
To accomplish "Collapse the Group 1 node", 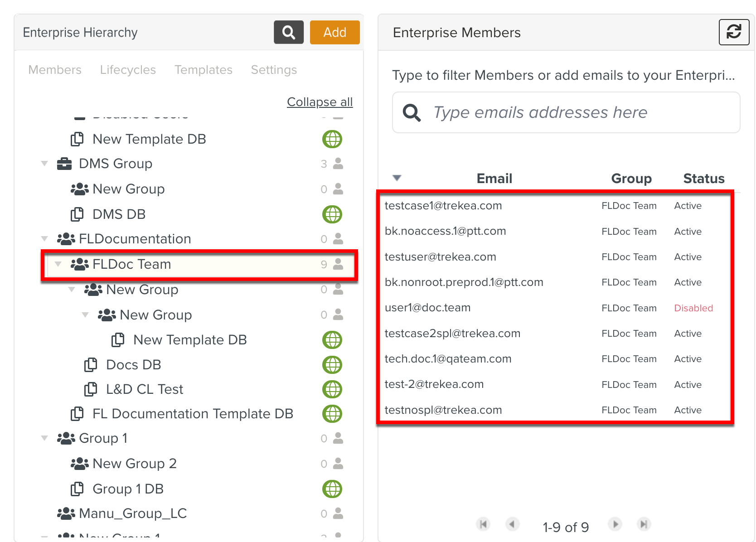I will 44,438.
